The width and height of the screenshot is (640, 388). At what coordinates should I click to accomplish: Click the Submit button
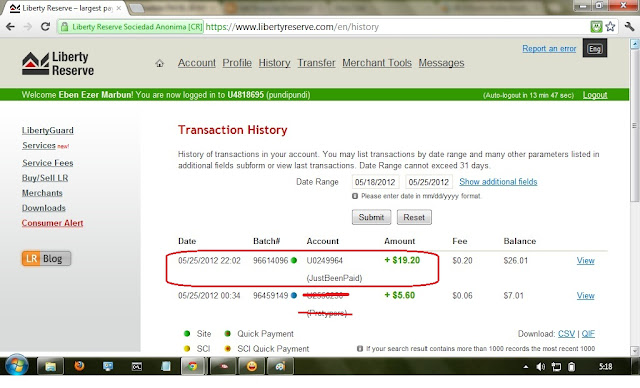pyautogui.click(x=371, y=217)
